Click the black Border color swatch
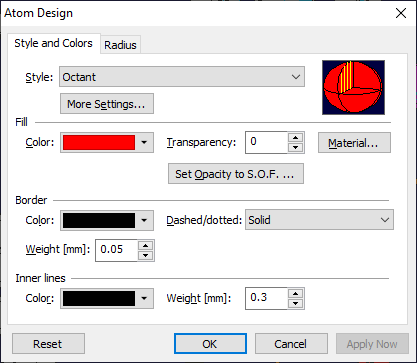Viewport: 417px width, 363px height. click(99, 220)
